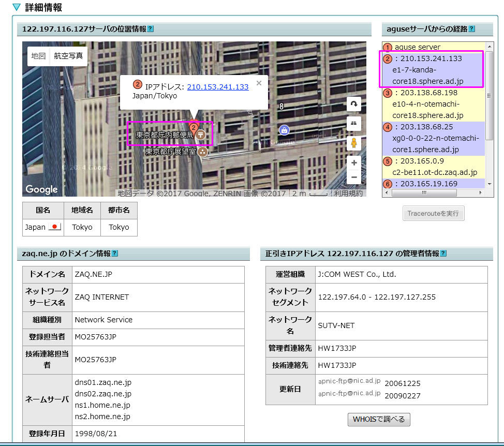Click the route list scroll up arrow
Image resolution: width=504 pixels, height=446 pixels.
tap(489, 46)
